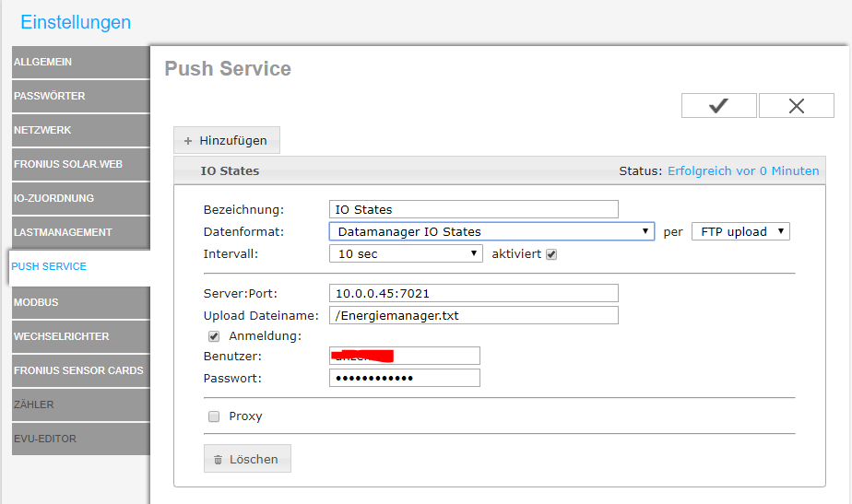Expand the Intervall dropdown
Image resolution: width=852 pixels, height=504 pixels.
coord(406,253)
